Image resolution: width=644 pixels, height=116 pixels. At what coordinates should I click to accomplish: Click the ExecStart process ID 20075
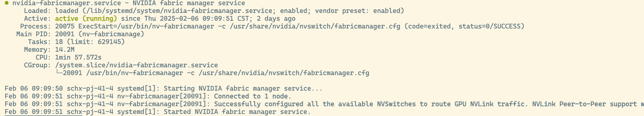65,26
